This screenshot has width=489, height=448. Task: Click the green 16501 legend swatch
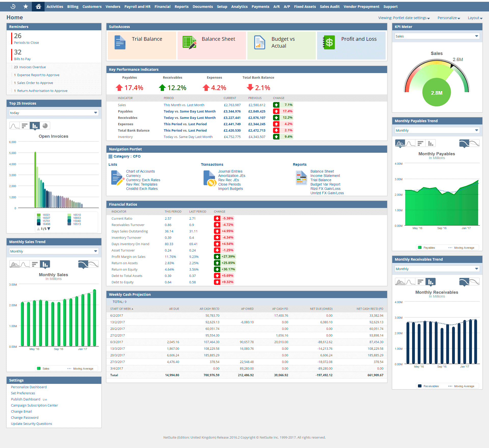(39, 215)
